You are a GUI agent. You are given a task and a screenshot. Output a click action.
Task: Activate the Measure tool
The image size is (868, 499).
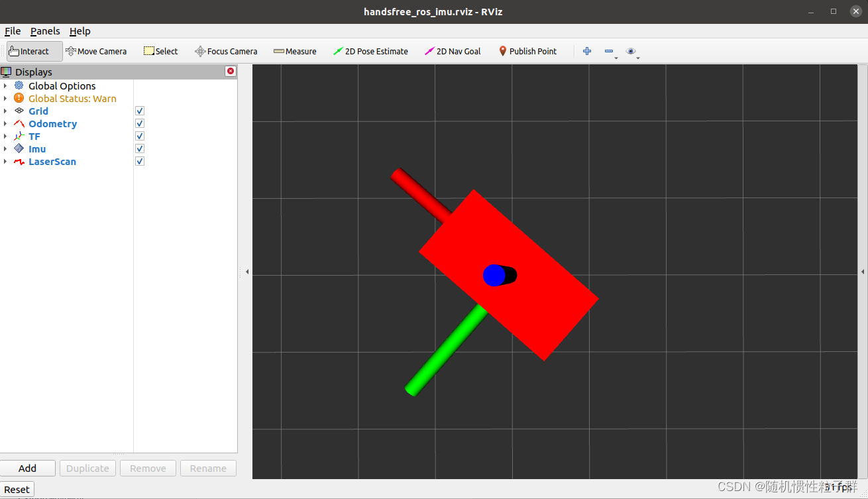click(294, 51)
